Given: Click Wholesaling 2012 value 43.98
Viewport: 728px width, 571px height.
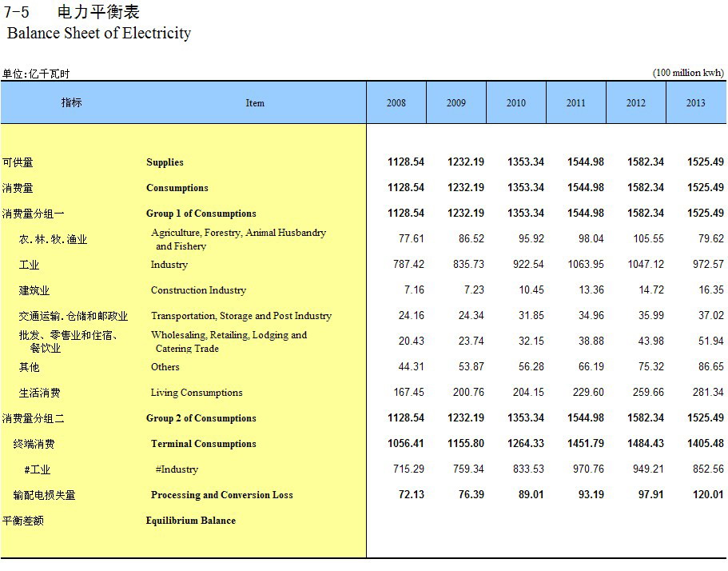Looking at the screenshot, I should click(x=651, y=341).
